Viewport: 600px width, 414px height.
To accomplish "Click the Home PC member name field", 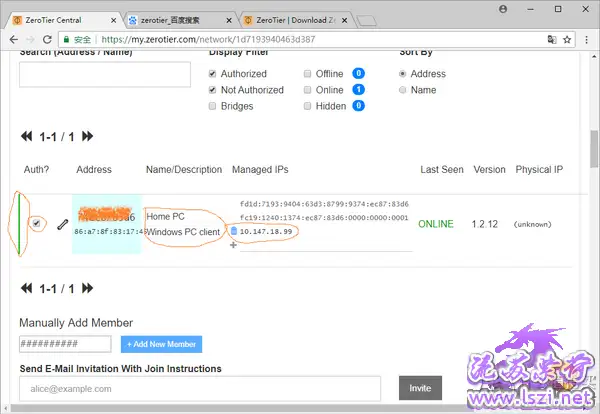I will tap(165, 217).
